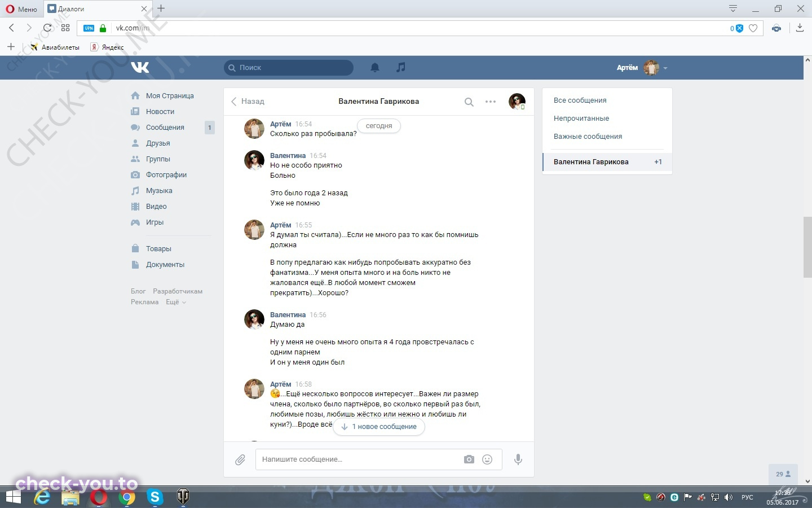
Task: Open browser downloads arrow icon
Action: tap(800, 28)
